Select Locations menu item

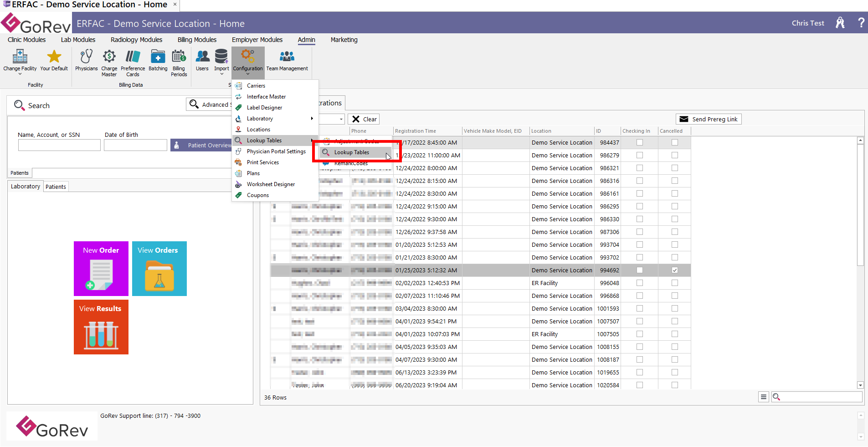tap(275, 130)
